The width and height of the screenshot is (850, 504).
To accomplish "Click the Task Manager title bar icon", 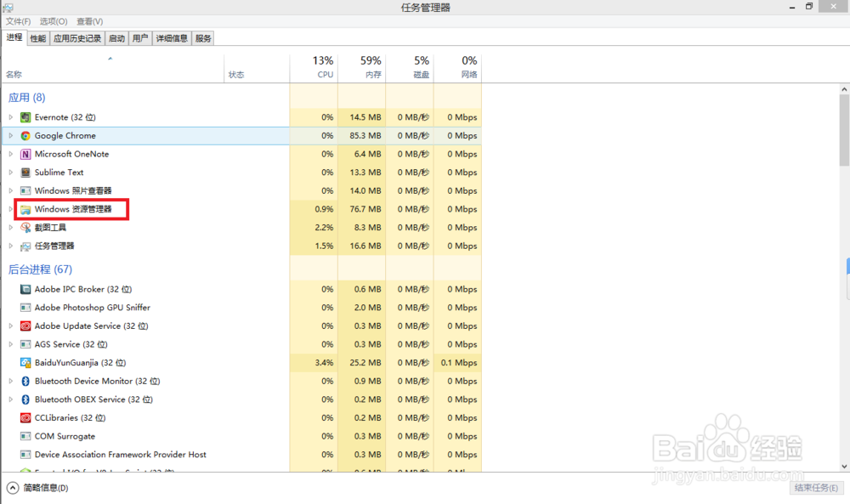I will tap(8, 8).
